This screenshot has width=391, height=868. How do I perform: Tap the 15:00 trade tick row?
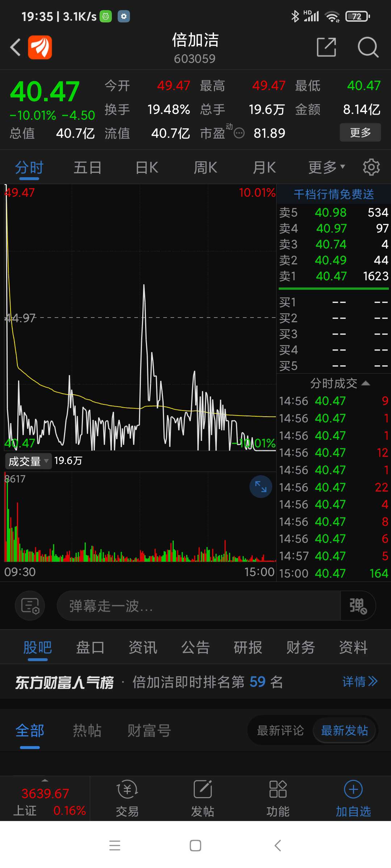coord(333,573)
